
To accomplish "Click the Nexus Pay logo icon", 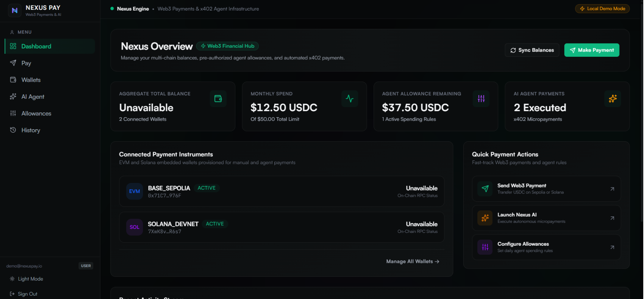I will point(15,11).
